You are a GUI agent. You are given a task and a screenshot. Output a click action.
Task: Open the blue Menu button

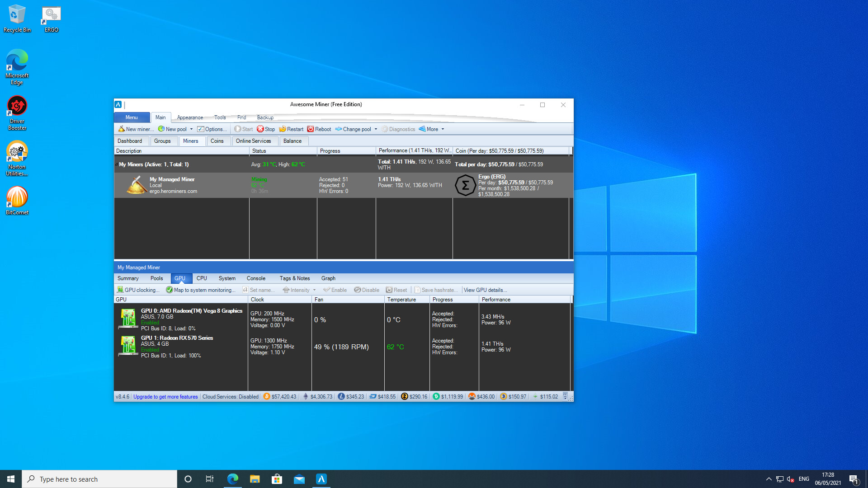tap(132, 117)
